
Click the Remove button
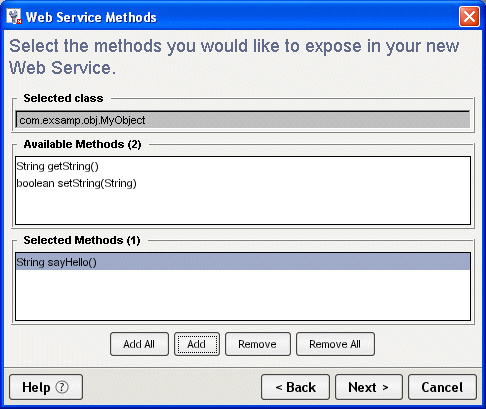click(x=258, y=344)
